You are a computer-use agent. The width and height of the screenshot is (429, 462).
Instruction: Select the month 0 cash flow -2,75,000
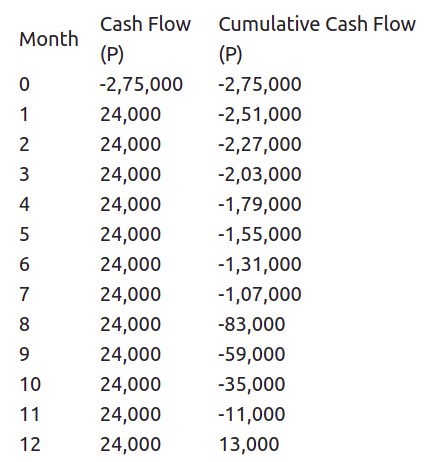(x=141, y=84)
